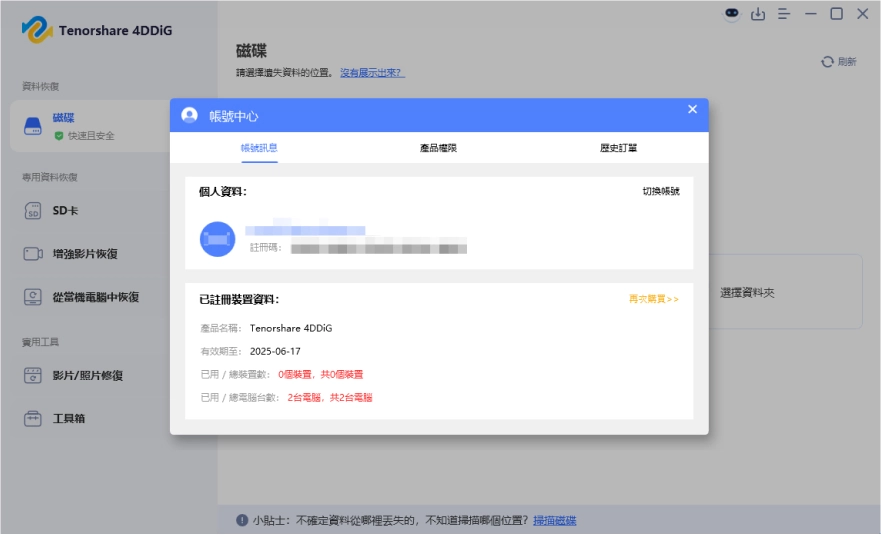Click the info icon beside 小貼士
The height and width of the screenshot is (535, 881).
coord(242,520)
